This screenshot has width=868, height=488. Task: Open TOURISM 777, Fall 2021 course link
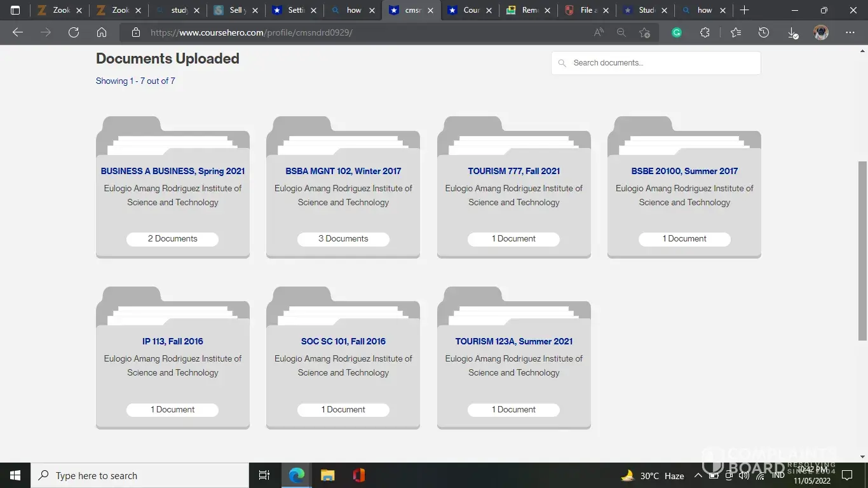(x=513, y=171)
